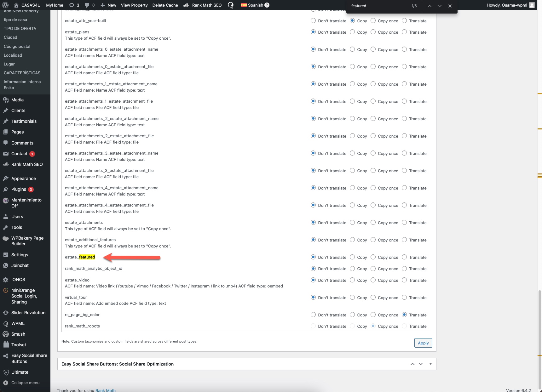542x392 pixels.
Task: Click View Property in admin bar
Action: [134, 5]
